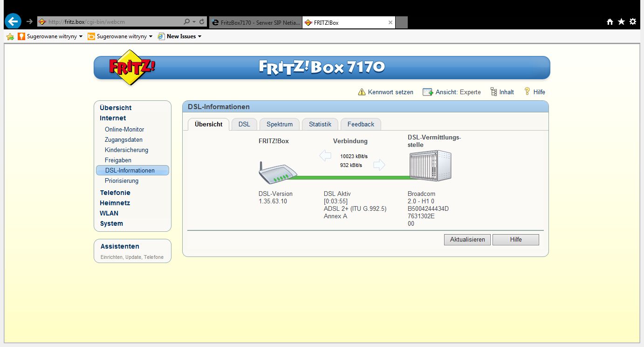Open Online-Monitor in the sidebar
The height and width of the screenshot is (347, 644).
tap(124, 129)
